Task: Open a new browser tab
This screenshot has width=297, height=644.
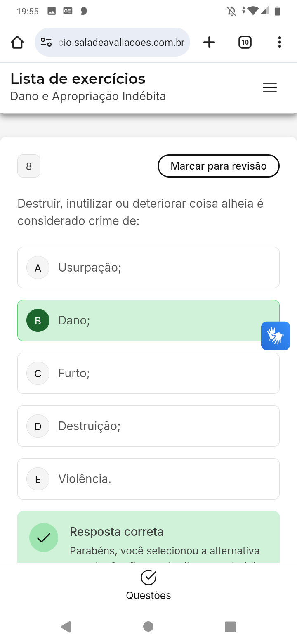Action: 209,42
